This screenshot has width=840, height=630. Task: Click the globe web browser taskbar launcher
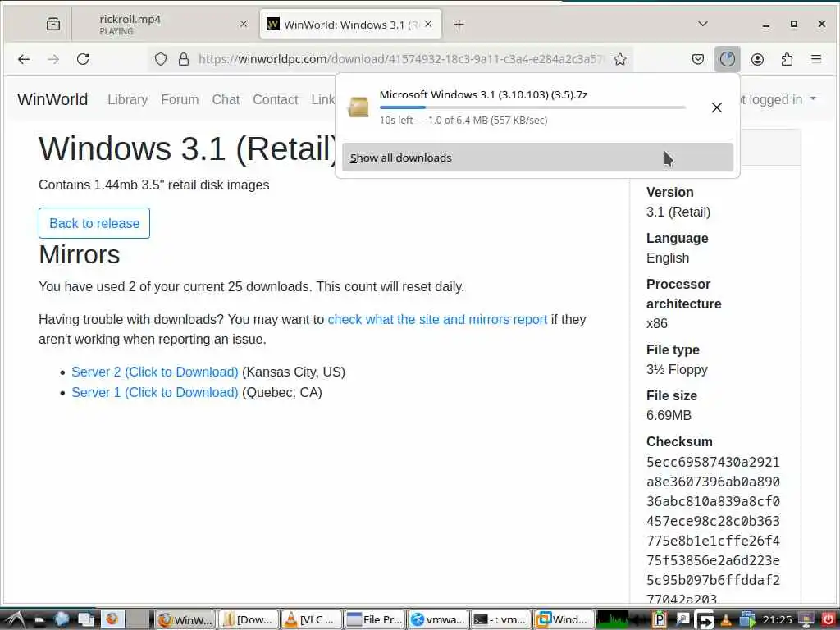(x=62, y=619)
